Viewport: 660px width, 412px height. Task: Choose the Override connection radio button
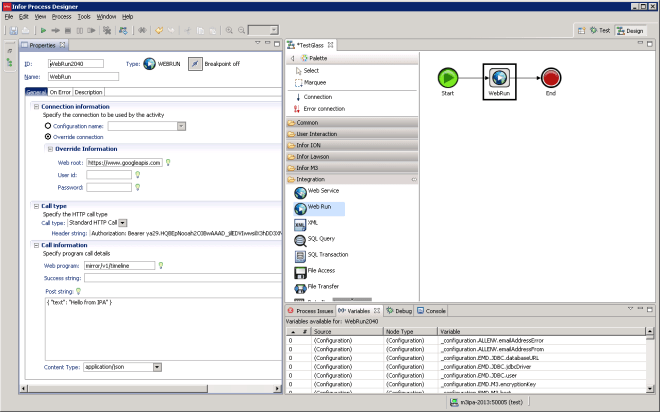[x=47, y=137]
